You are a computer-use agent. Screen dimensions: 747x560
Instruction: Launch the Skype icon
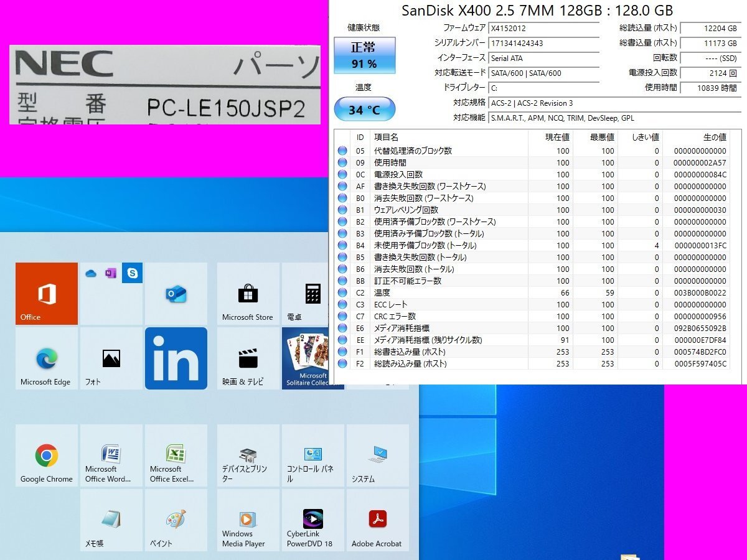coord(133,273)
